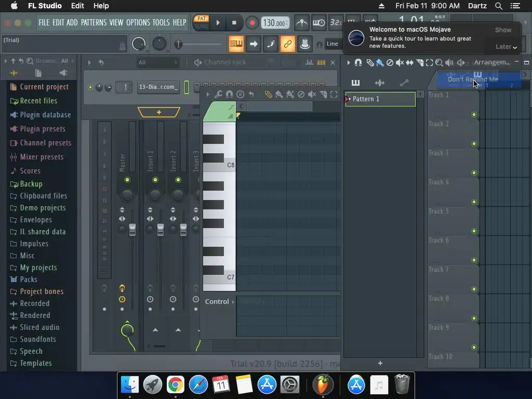The width and height of the screenshot is (532, 399).
Task: Click the arrow auto-scroll toolbar icon
Action: click(x=254, y=44)
